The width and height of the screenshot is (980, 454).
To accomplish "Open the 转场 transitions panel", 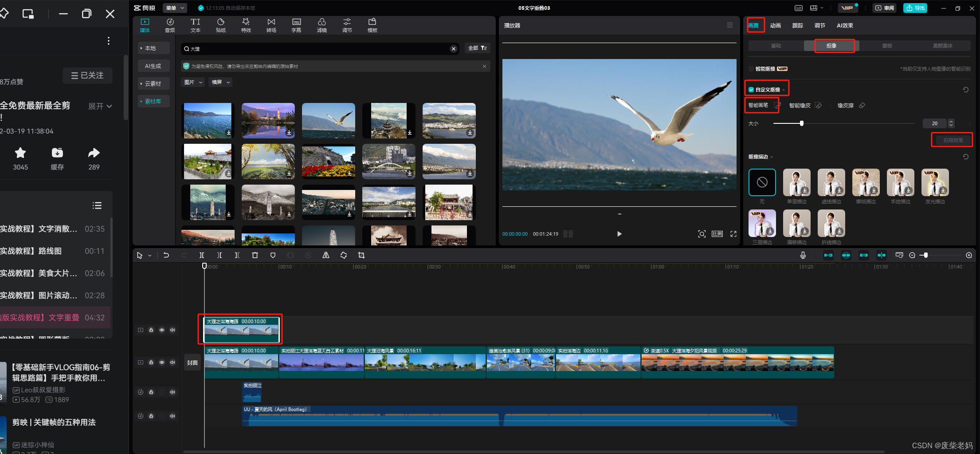I will pyautogui.click(x=271, y=25).
